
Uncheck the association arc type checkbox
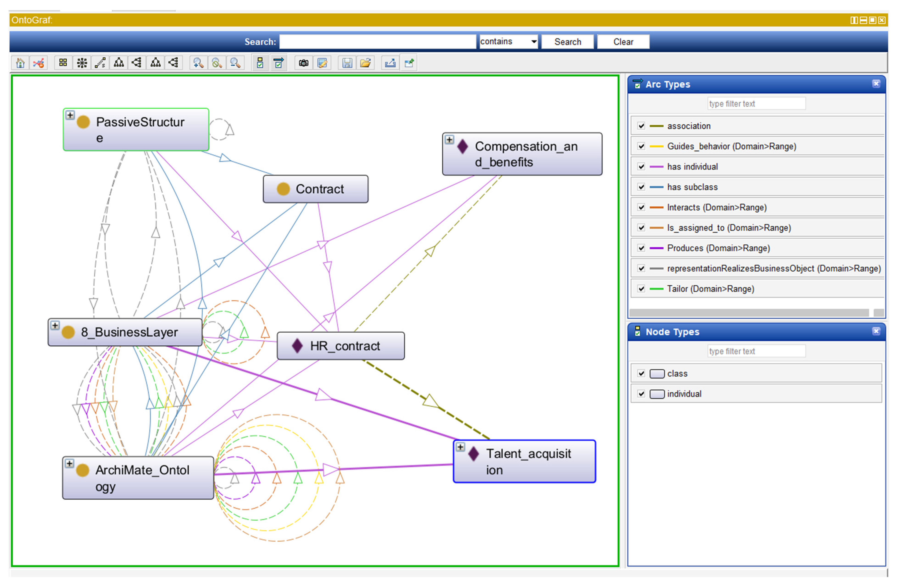641,126
